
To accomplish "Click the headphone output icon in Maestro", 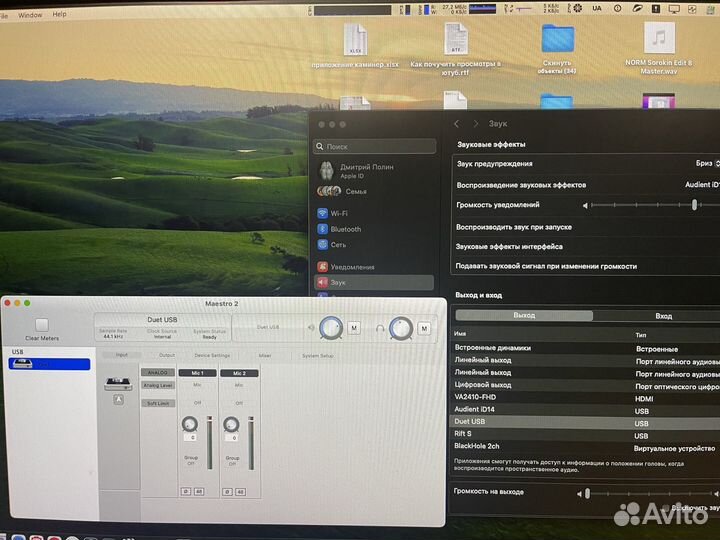I will [x=380, y=328].
